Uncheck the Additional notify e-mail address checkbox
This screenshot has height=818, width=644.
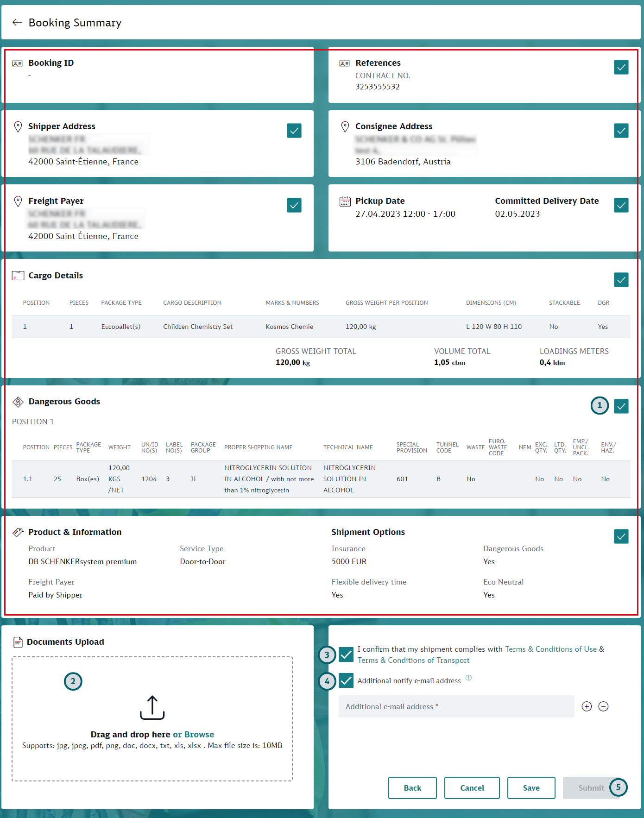346,680
